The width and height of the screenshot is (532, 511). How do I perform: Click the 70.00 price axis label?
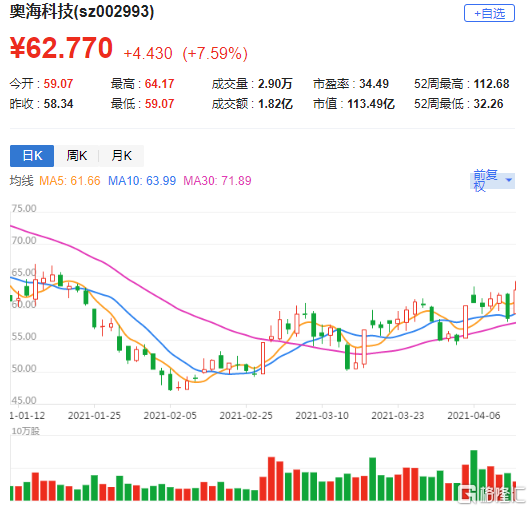pos(24,240)
